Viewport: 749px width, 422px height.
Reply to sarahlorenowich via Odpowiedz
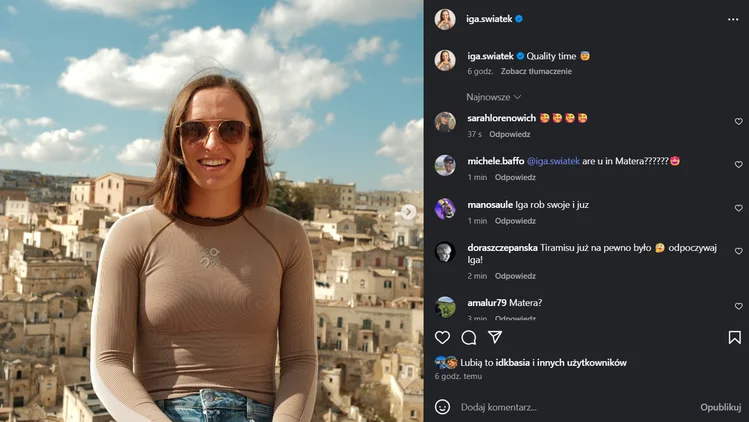[x=512, y=134]
